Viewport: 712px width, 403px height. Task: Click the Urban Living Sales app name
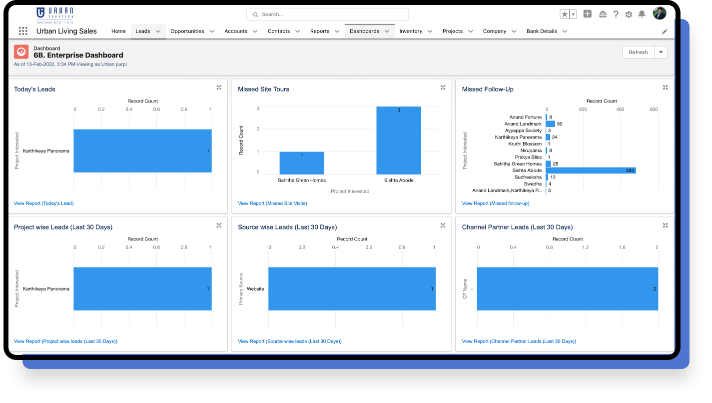(x=67, y=31)
